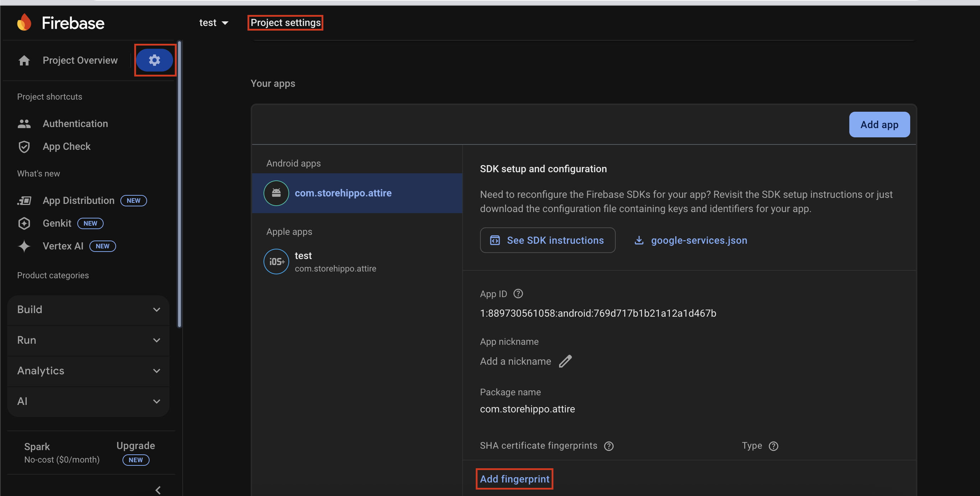Click the Android robot app icon

[x=276, y=193]
